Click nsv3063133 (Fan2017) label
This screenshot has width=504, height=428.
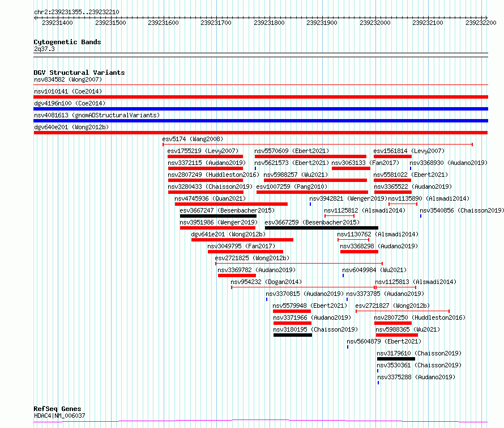[x=365, y=163]
